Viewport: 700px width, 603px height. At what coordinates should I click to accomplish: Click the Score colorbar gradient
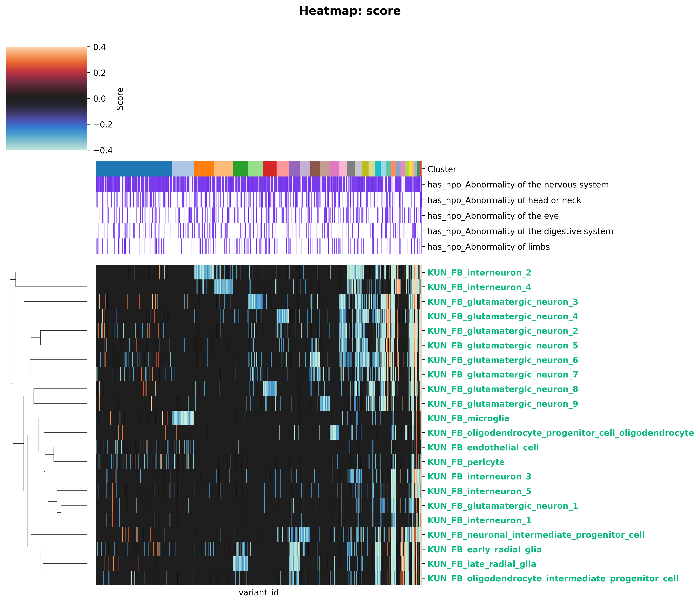46,98
